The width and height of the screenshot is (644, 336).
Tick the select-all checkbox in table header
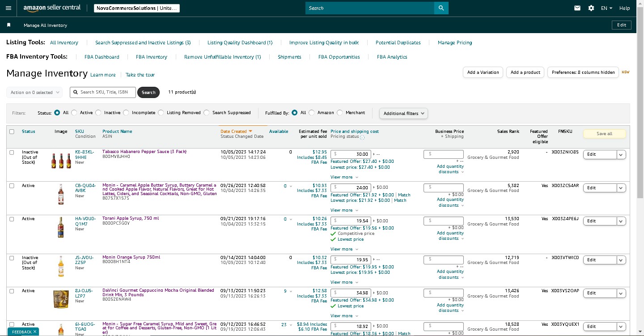point(12,132)
